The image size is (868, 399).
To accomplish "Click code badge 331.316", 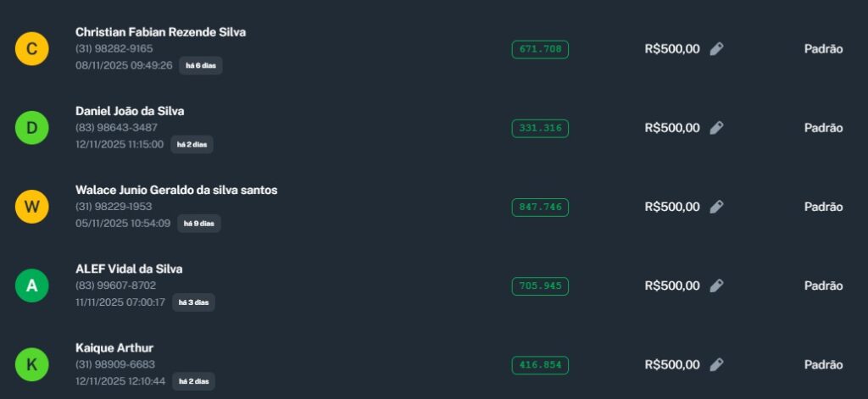I will click(x=540, y=128).
